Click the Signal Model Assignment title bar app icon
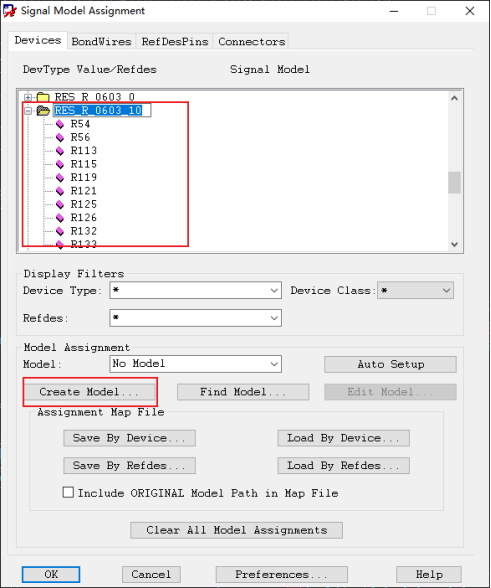 coord(9,10)
